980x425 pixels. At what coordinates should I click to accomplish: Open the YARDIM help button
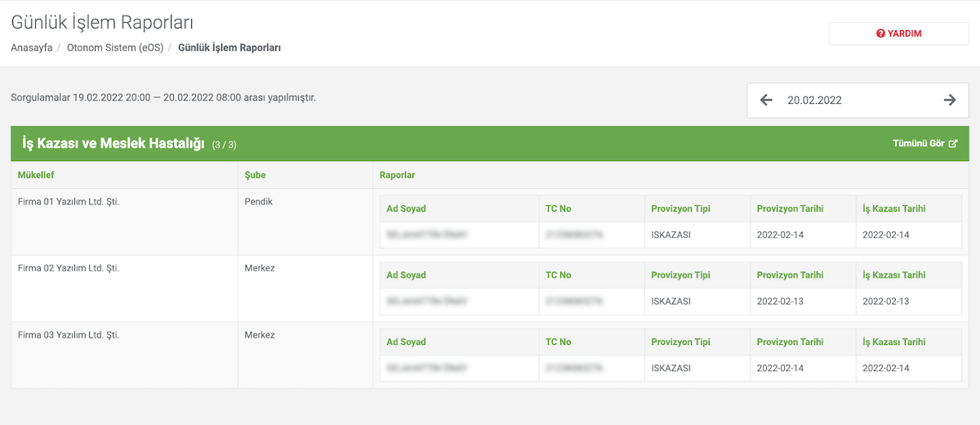click(898, 34)
